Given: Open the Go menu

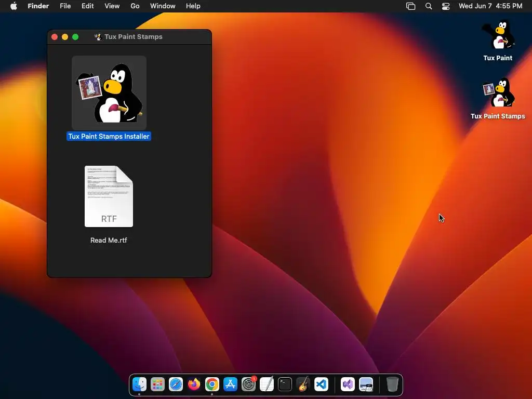Looking at the screenshot, I should coord(135,6).
